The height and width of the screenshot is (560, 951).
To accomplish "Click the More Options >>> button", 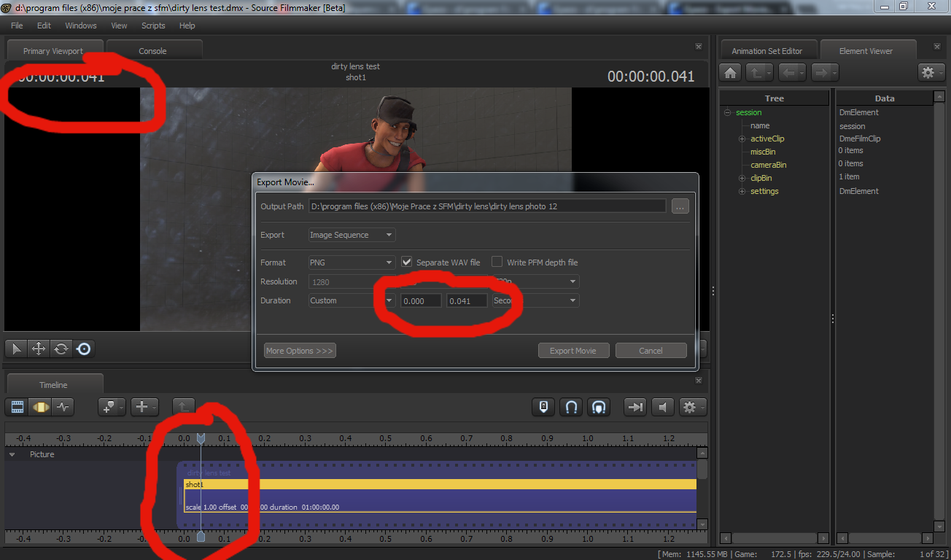I will coord(300,351).
